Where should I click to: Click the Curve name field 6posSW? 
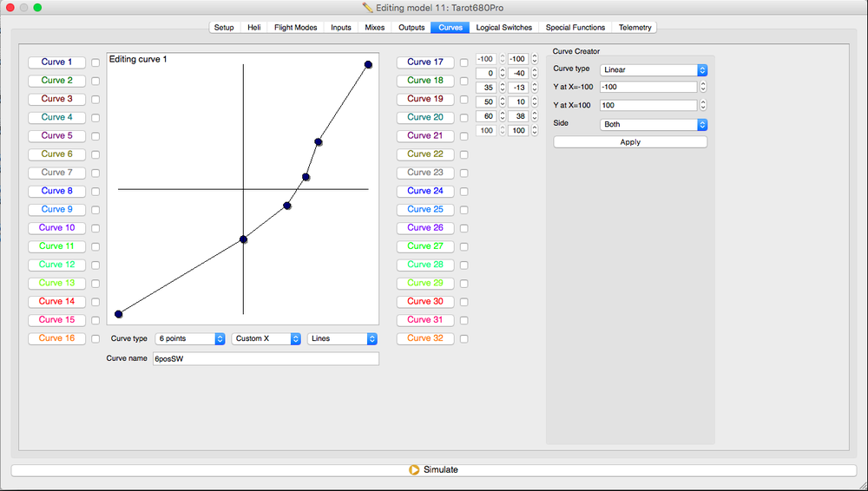pos(266,358)
